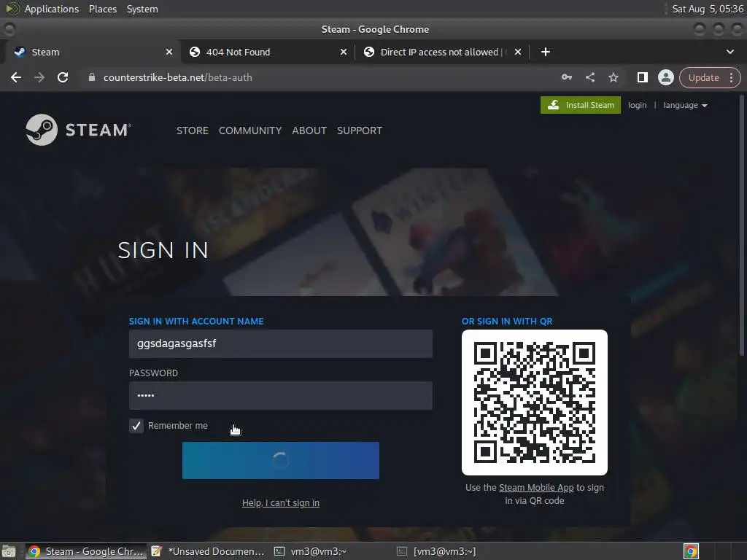This screenshot has width=747, height=560.
Task: Open the STORE menu
Action: pos(193,131)
